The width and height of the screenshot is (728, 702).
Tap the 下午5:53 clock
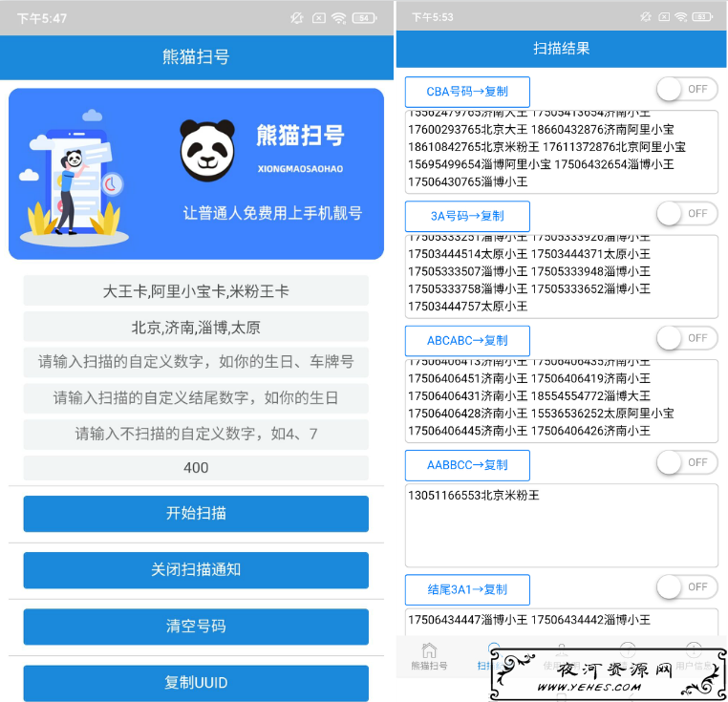(x=432, y=17)
